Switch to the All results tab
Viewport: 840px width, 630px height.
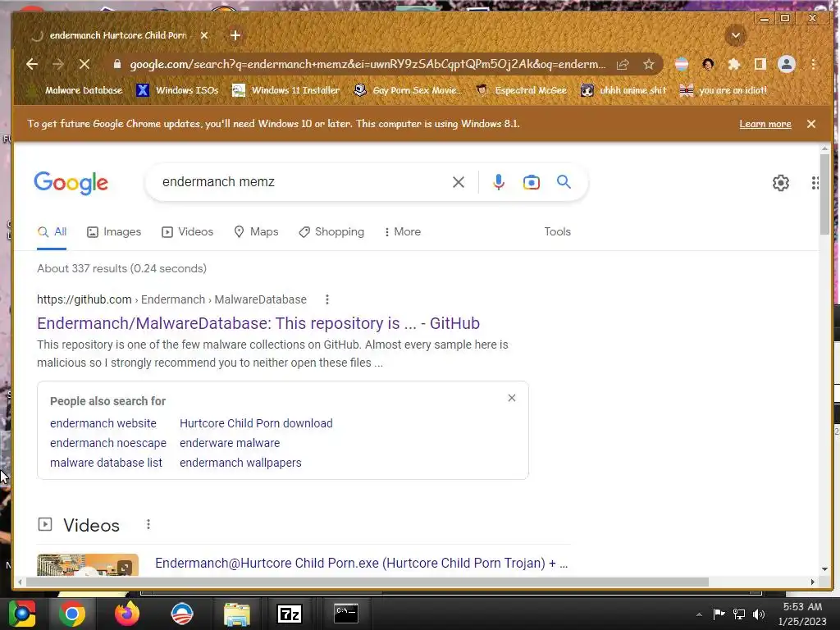coord(52,232)
